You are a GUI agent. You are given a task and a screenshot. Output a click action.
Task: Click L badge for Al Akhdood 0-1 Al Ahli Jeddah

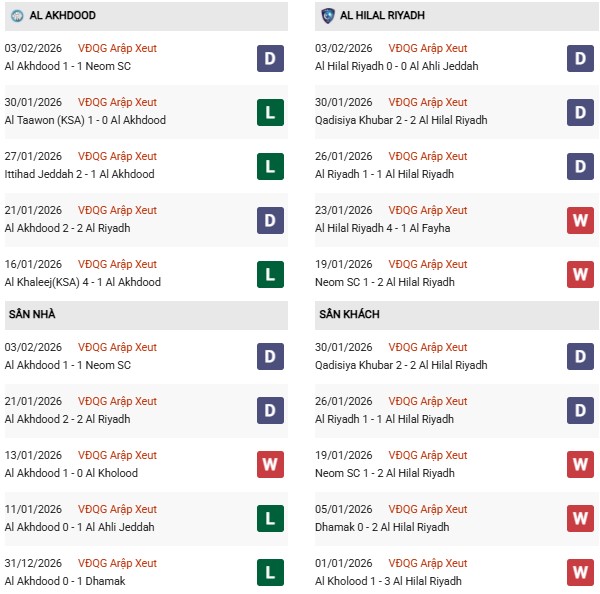[270, 519]
